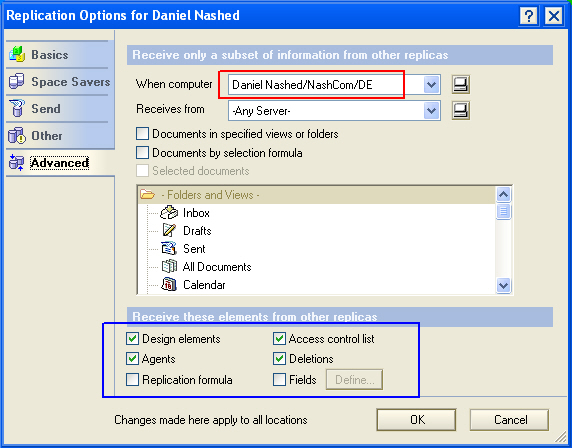Image resolution: width=572 pixels, height=448 pixels.
Task: Click the folder list scroll down arrow
Action: click(503, 285)
